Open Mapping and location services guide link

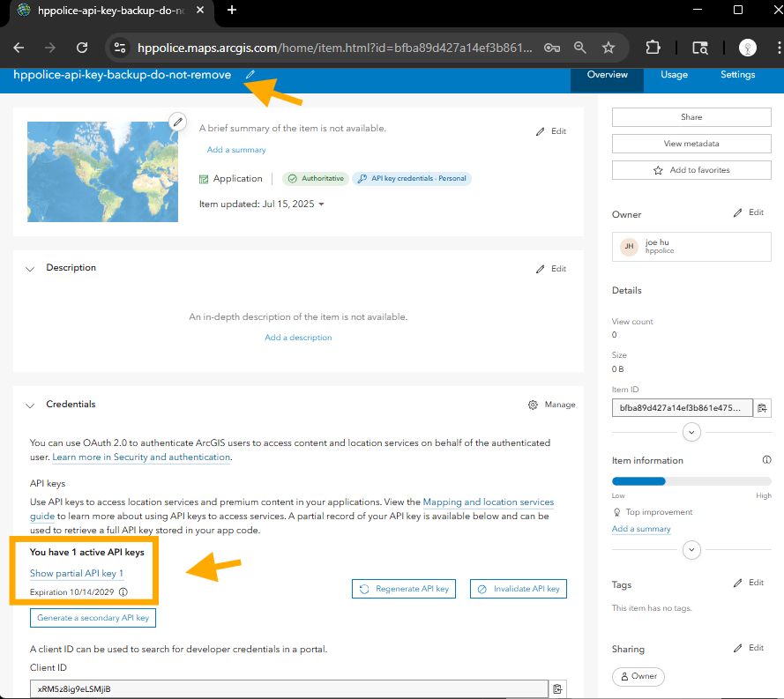coord(489,502)
